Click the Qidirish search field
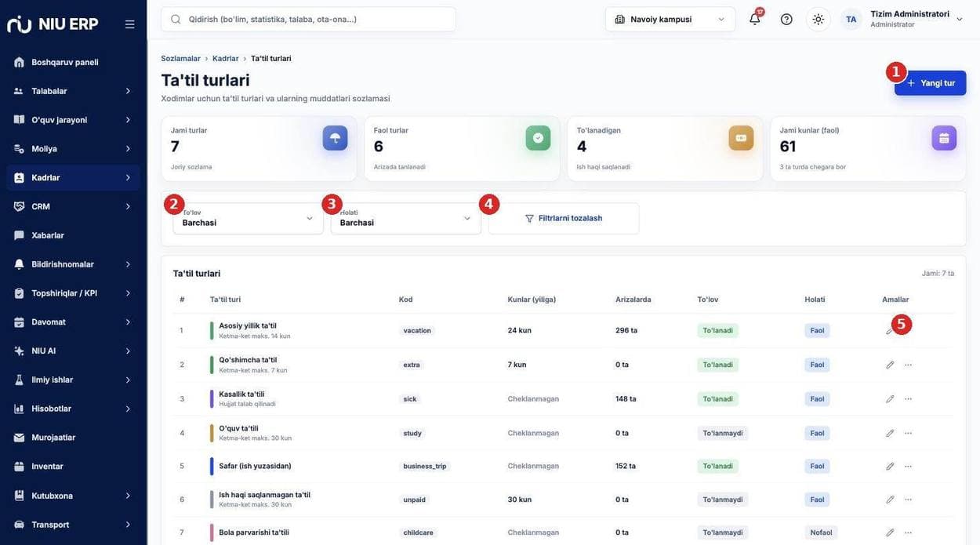Screen dimensions: 980x545 pyautogui.click(x=308, y=19)
